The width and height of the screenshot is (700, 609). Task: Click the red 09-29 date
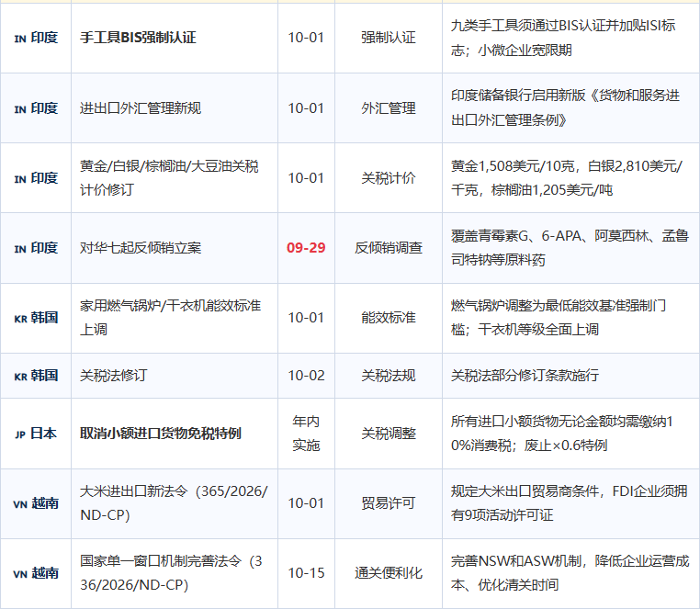click(x=306, y=248)
